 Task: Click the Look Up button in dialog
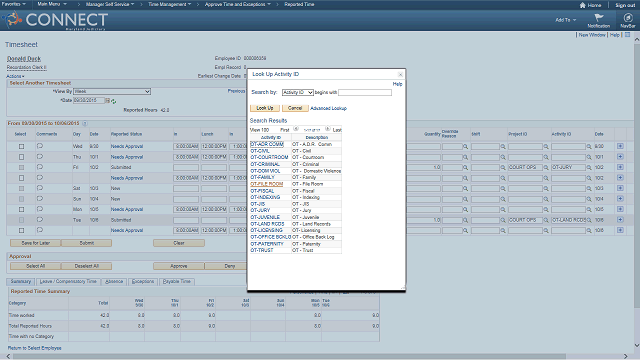265,108
